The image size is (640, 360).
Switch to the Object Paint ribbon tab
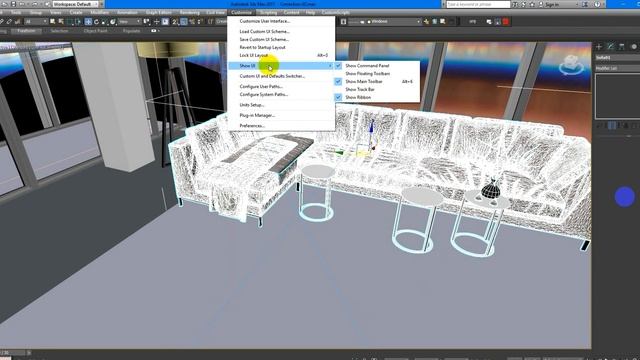click(95, 31)
